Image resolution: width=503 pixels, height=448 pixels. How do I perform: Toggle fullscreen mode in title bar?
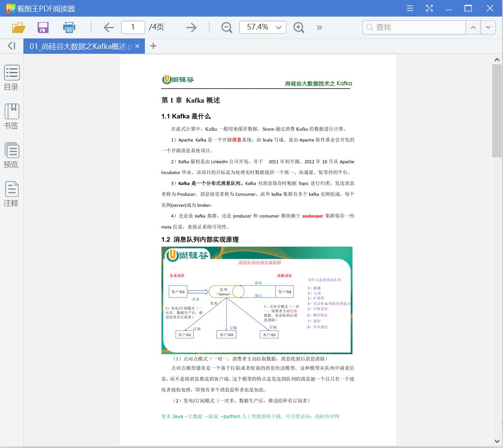[x=429, y=8]
